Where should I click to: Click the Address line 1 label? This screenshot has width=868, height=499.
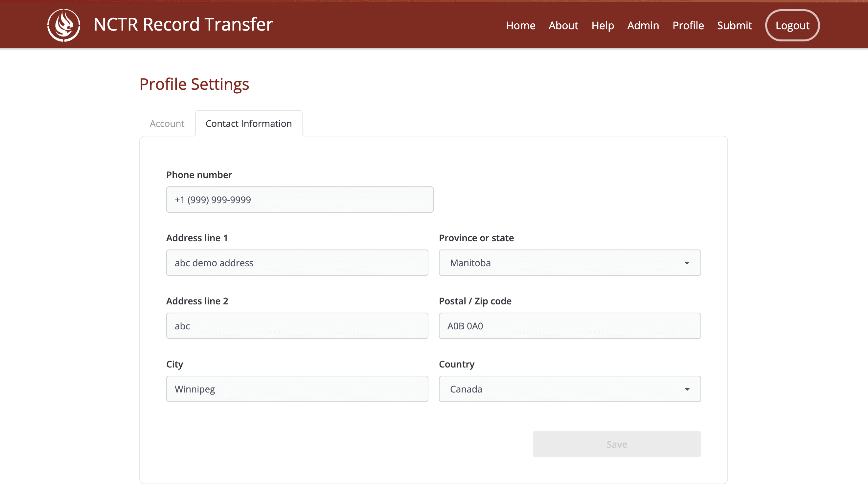pos(197,238)
